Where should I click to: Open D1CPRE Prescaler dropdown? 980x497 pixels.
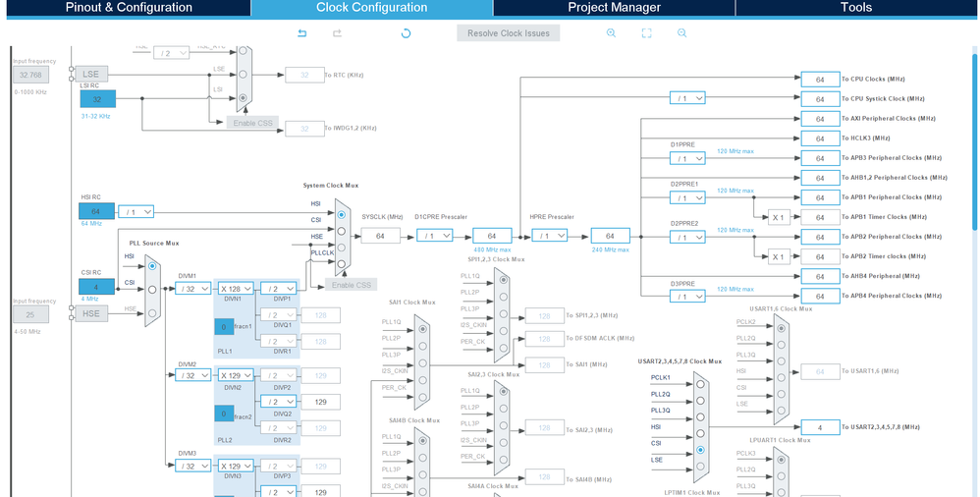(x=434, y=236)
